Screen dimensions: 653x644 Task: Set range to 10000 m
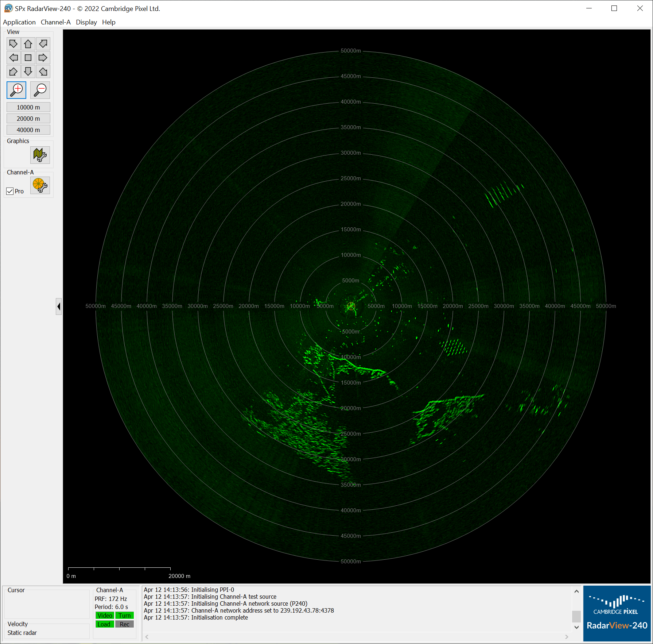[28, 107]
